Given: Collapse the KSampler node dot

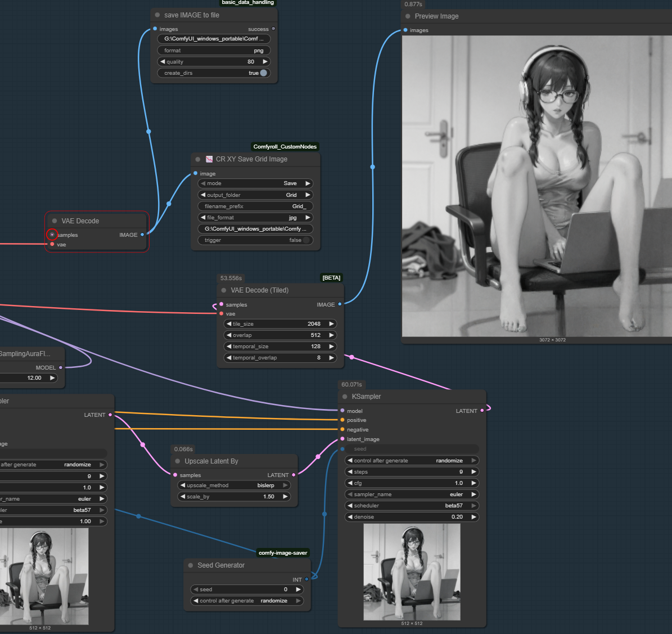Looking at the screenshot, I should pos(345,397).
